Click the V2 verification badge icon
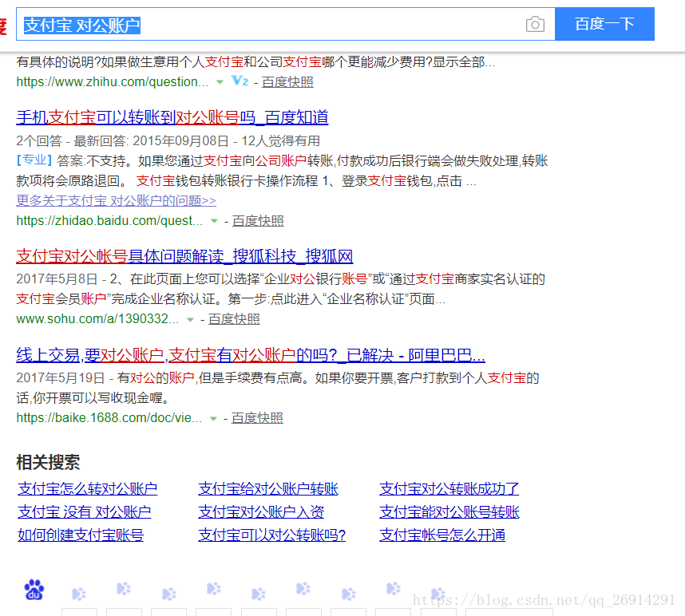685x616 pixels. tap(240, 81)
